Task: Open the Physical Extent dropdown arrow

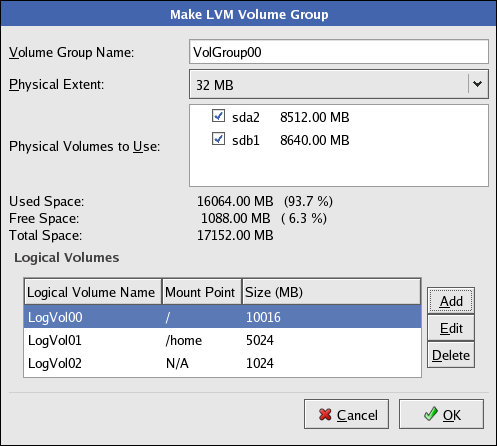Action: point(477,84)
